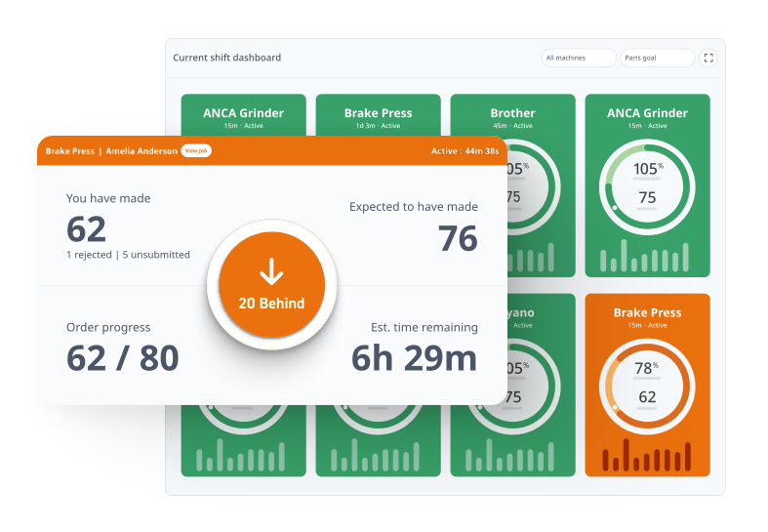
Task: Click the Active 44m 38s timer
Action: 465,151
